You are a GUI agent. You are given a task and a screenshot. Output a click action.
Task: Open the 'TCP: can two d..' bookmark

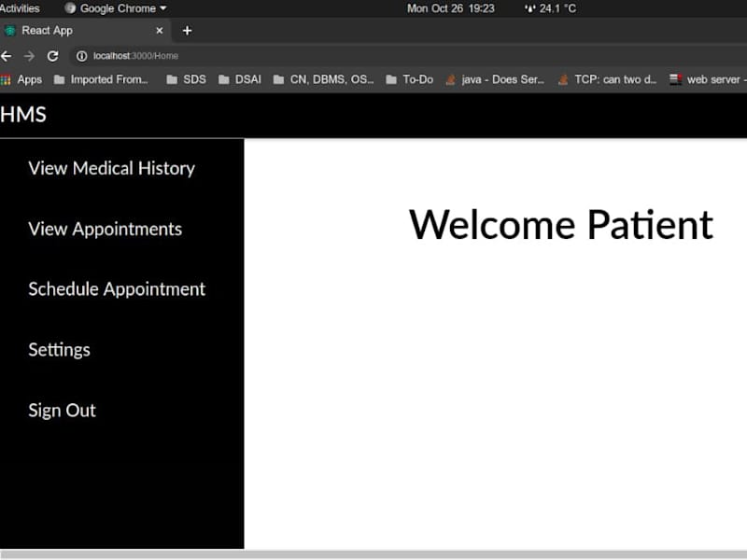607,79
